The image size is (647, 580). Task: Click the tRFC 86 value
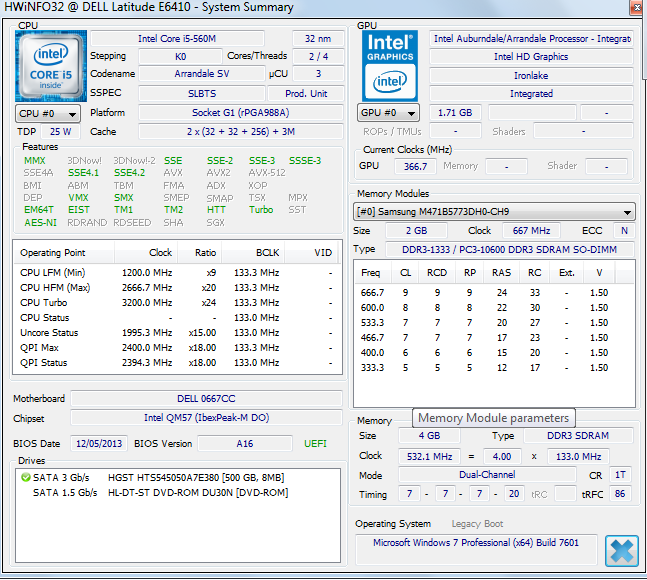pos(620,494)
